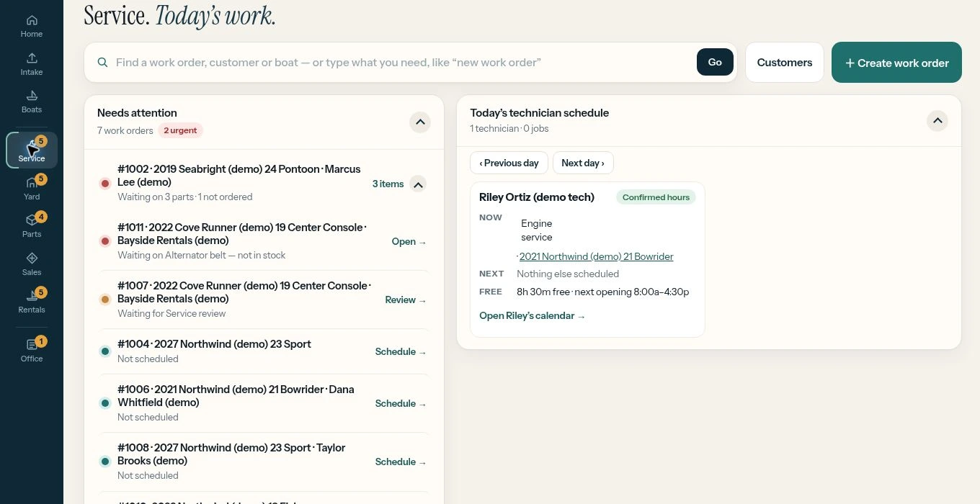Collapse work order #1002 items
980x504 pixels.
tap(418, 184)
